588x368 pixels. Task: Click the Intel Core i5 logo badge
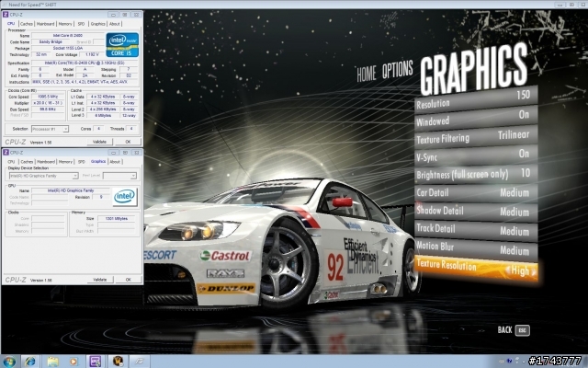(x=122, y=45)
